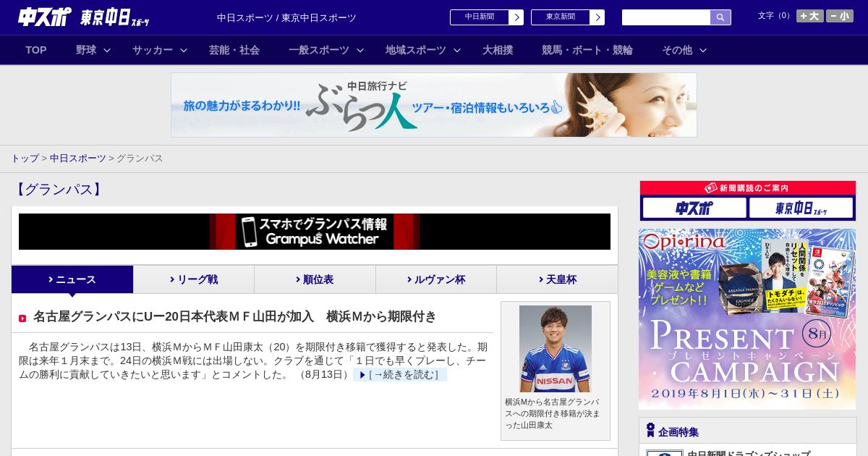Click 東京中日スポーツ subscription button in sidebar

coord(801,208)
